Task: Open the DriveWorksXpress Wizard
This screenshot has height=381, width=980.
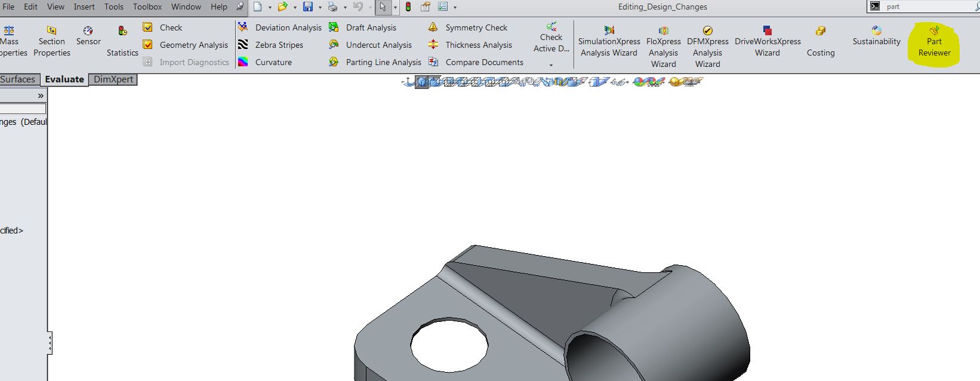Action: 768,41
